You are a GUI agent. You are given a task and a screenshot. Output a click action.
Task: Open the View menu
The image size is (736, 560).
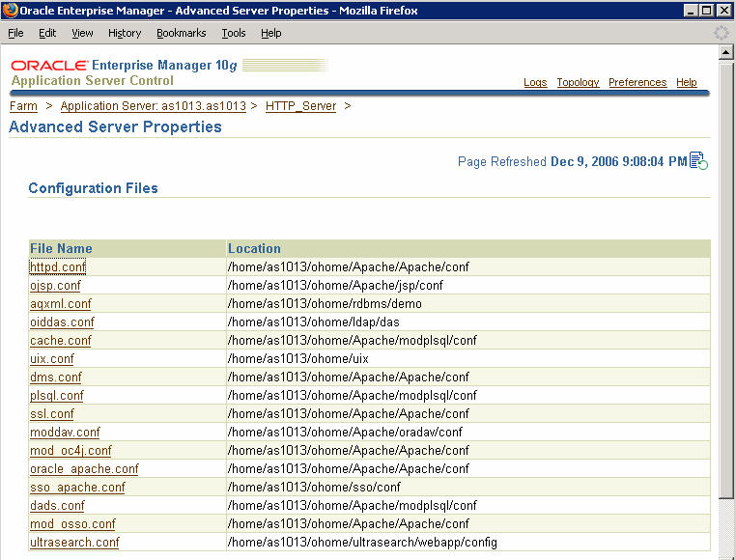pos(82,33)
